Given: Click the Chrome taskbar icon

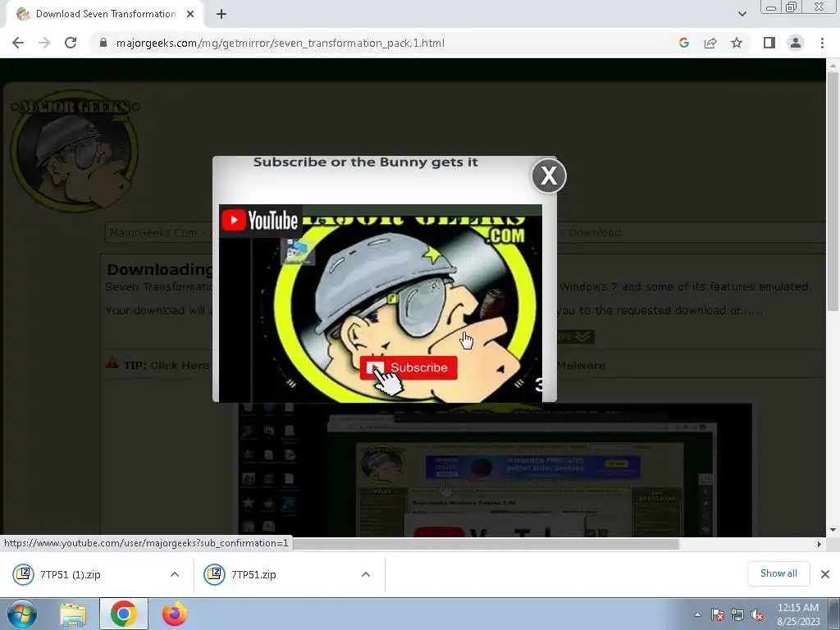Looking at the screenshot, I should pos(123,614).
